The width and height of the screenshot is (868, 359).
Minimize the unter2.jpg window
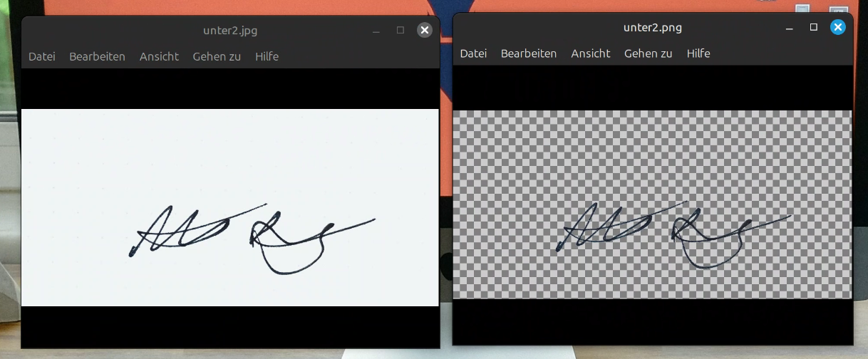(x=376, y=31)
